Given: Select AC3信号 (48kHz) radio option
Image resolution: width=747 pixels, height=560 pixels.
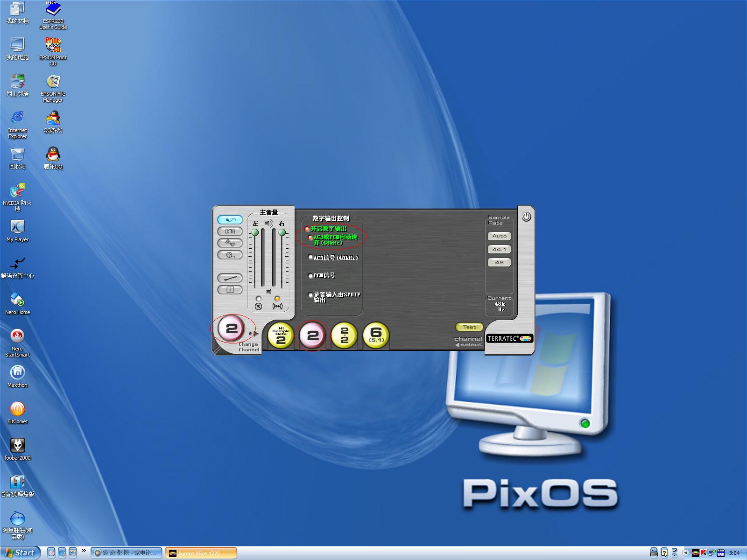Looking at the screenshot, I should [333, 258].
